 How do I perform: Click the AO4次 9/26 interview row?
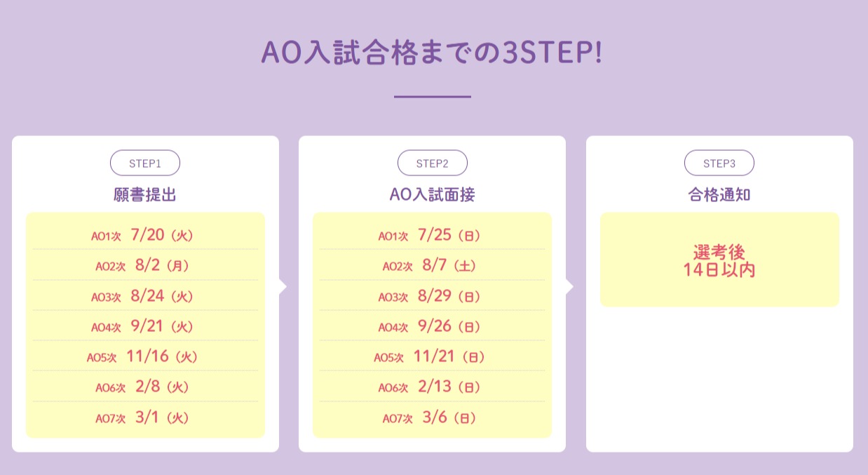tap(433, 326)
